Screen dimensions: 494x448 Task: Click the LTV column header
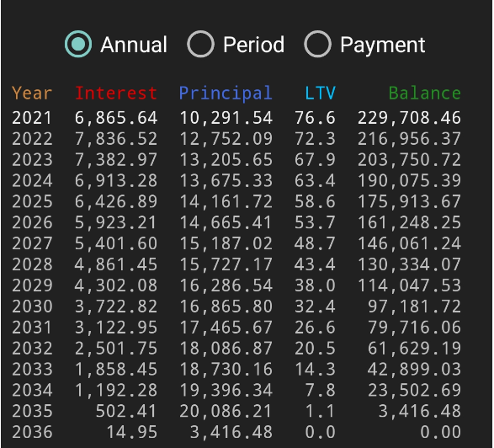pos(320,93)
